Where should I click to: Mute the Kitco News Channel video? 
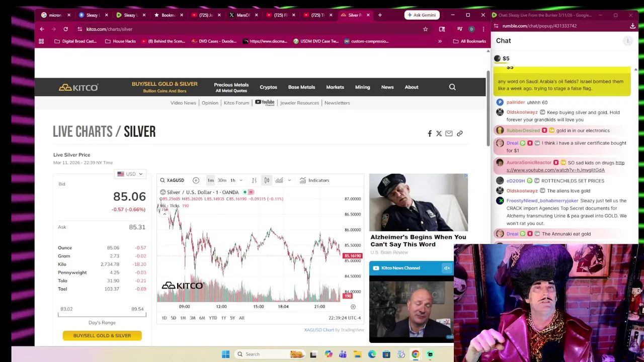click(446, 268)
